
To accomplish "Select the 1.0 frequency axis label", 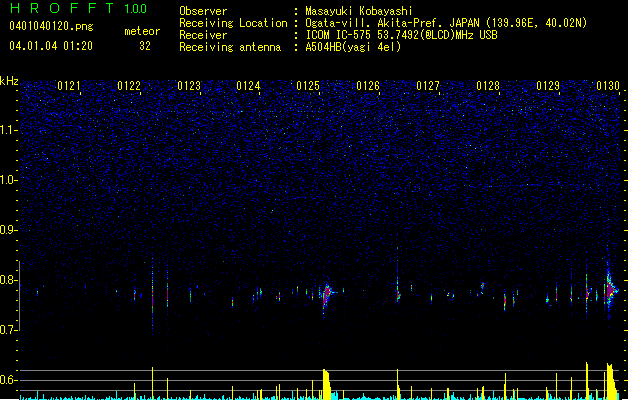I will point(8,180).
